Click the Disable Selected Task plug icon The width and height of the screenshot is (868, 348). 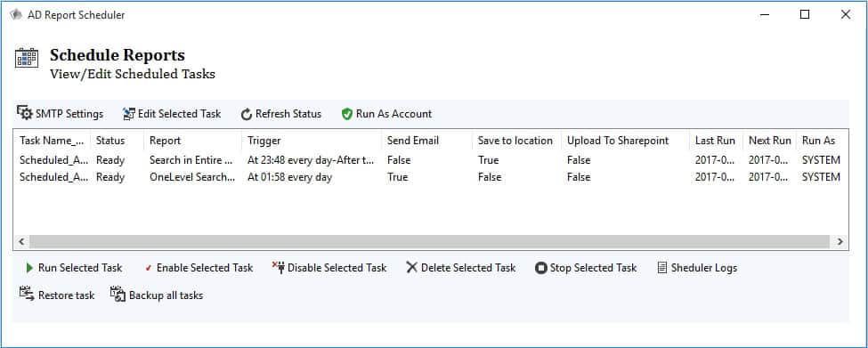click(279, 268)
